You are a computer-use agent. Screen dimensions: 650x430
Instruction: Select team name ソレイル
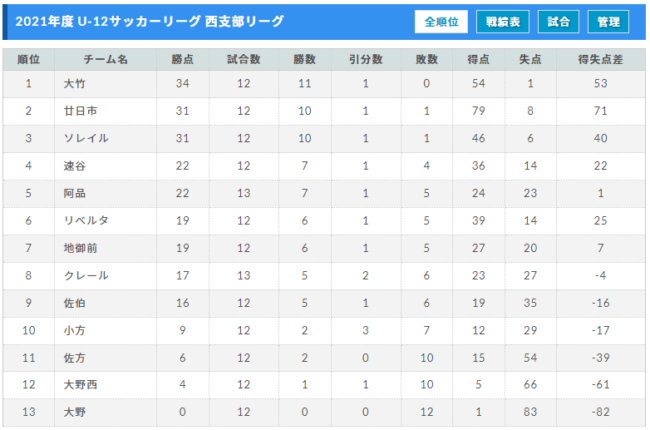(86, 138)
